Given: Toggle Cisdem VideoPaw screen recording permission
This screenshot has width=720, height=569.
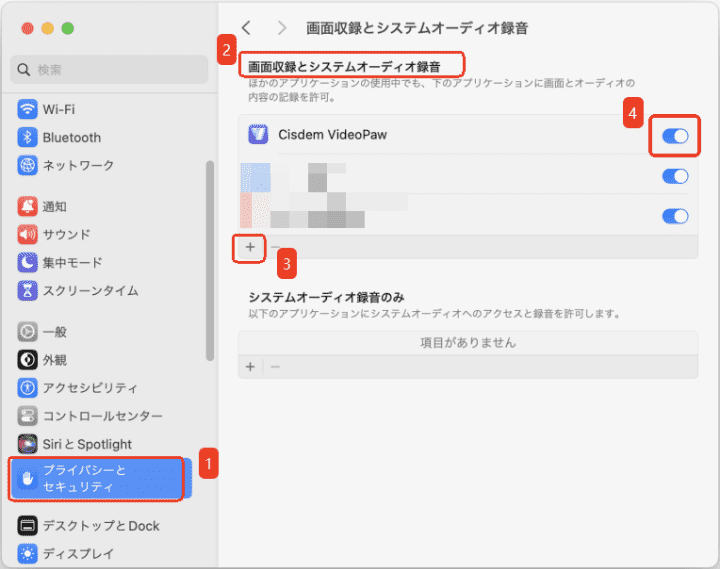Looking at the screenshot, I should tap(675, 136).
